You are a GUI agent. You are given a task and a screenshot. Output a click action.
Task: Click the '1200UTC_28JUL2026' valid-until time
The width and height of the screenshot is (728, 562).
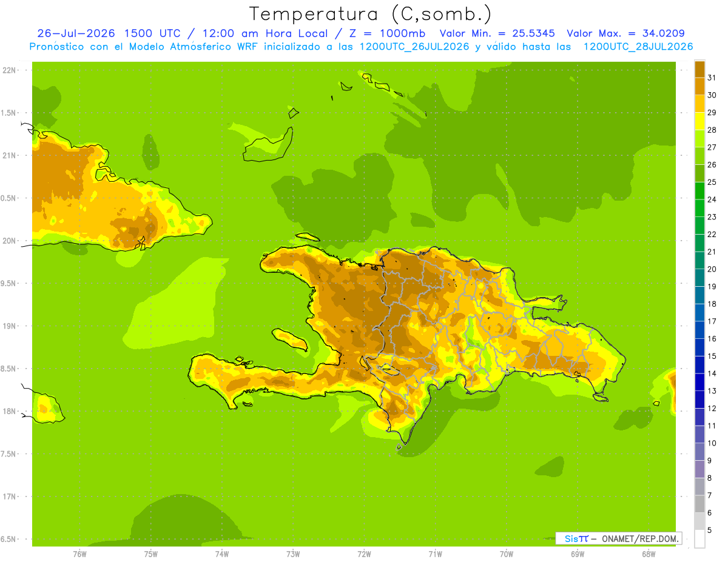tap(638, 47)
